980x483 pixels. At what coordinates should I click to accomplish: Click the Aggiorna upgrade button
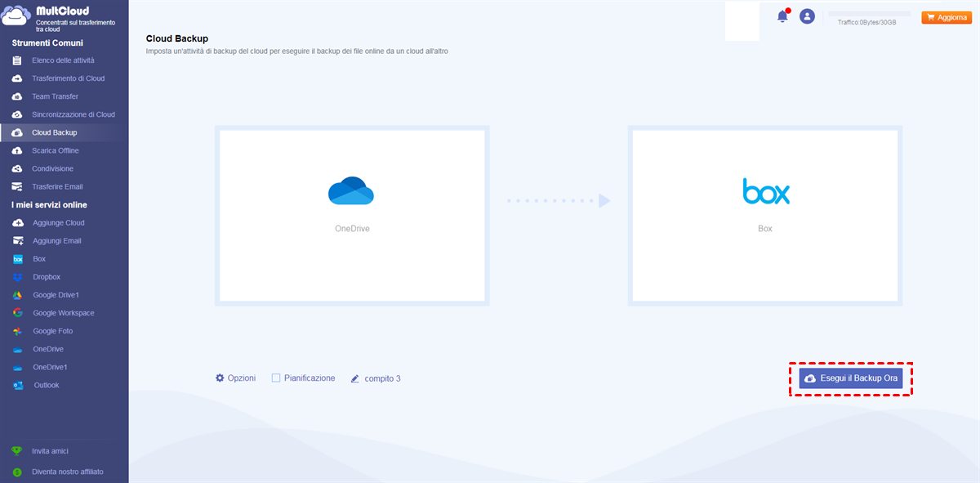point(947,16)
